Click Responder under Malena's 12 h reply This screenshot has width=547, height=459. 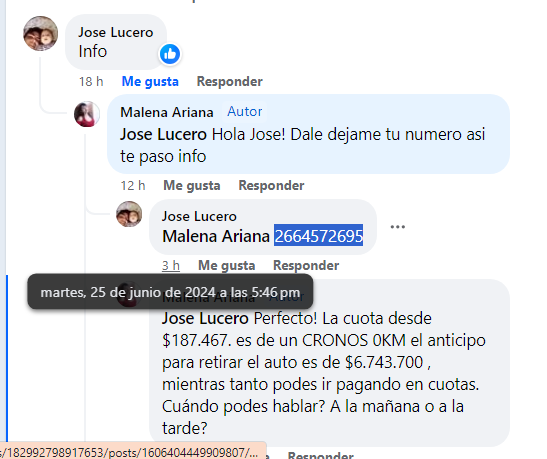pos(271,185)
